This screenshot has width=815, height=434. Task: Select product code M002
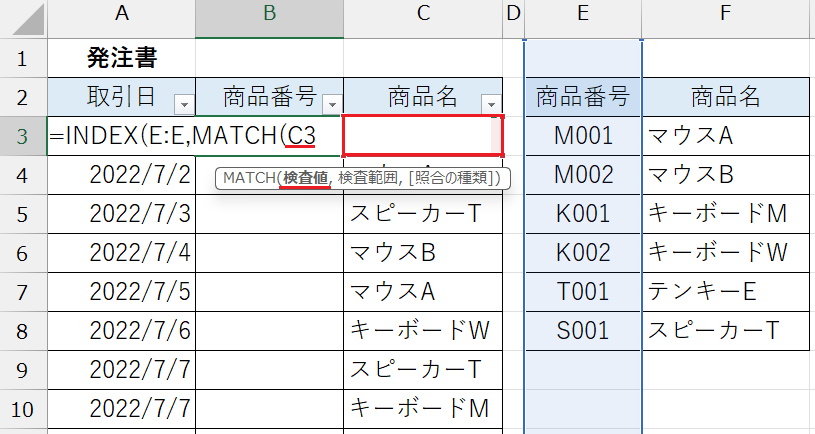583,175
